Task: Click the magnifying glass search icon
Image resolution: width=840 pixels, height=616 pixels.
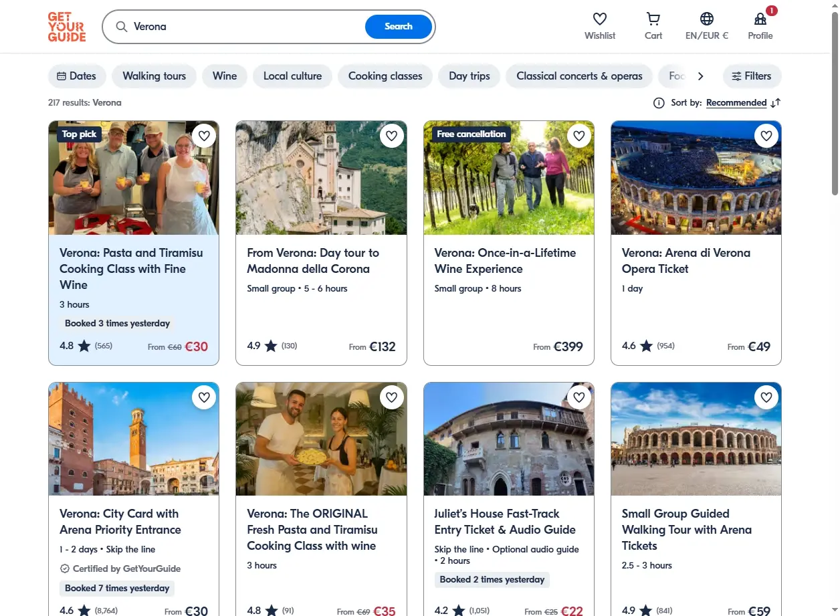Action: (122, 27)
